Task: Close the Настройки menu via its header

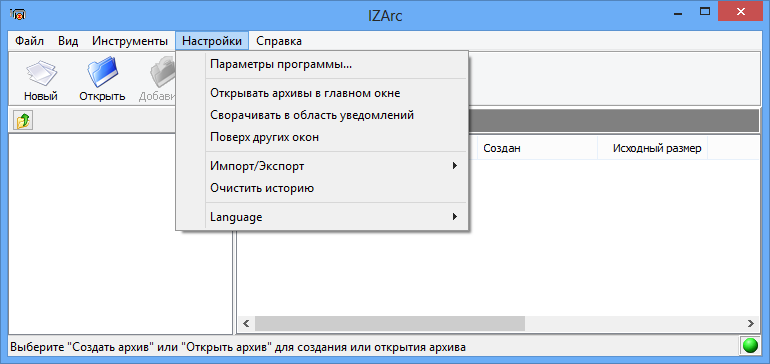Action: tap(212, 41)
